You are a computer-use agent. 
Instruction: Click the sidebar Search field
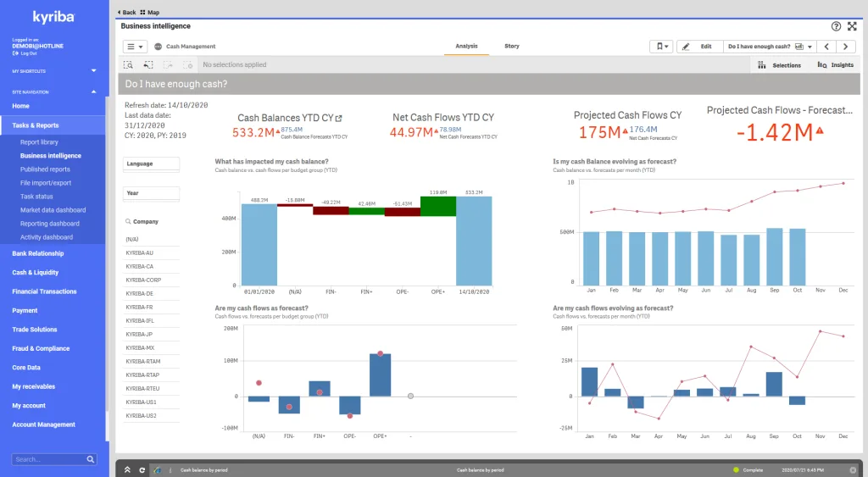(x=48, y=459)
